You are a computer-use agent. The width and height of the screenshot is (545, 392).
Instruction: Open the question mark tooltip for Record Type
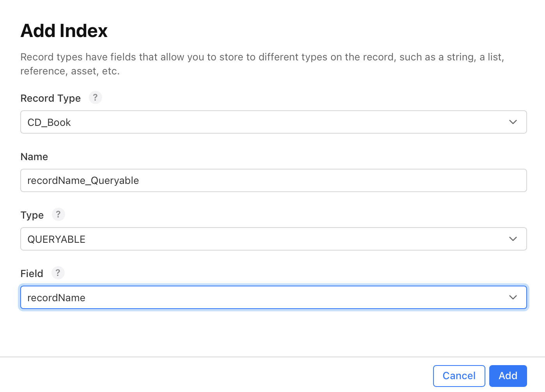[95, 97]
